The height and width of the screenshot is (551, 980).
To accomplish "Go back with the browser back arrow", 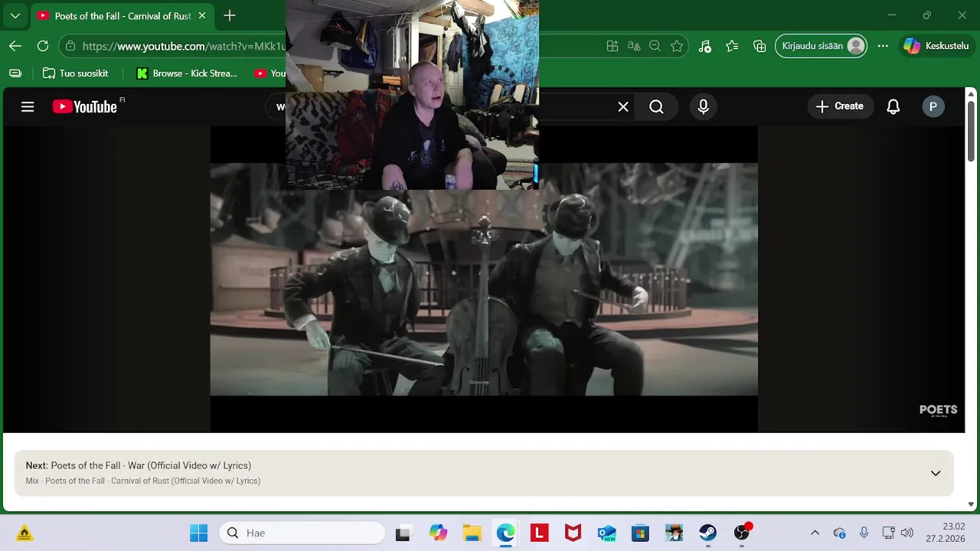I will pyautogui.click(x=15, y=46).
